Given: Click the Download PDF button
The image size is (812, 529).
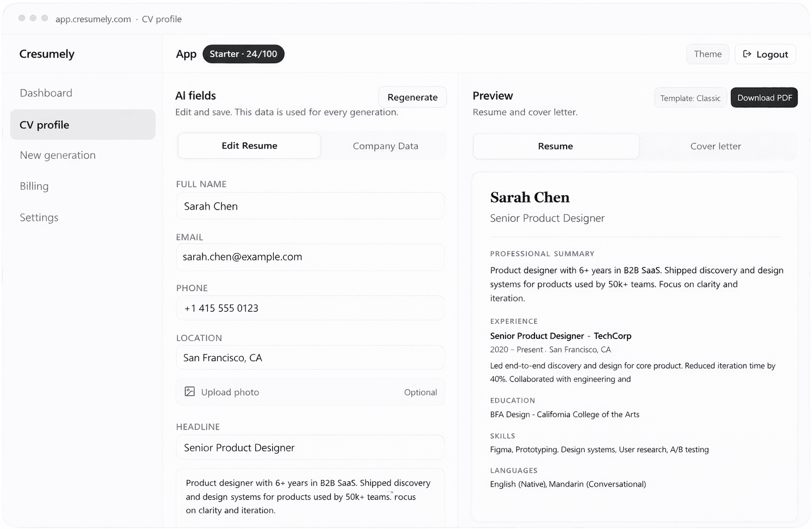Looking at the screenshot, I should (x=764, y=97).
